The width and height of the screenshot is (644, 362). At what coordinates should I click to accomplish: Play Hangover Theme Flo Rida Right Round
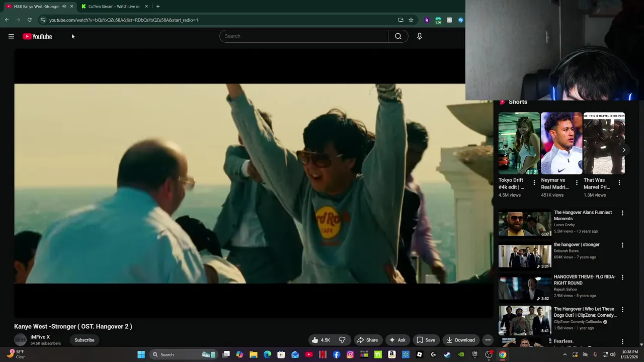(x=585, y=280)
